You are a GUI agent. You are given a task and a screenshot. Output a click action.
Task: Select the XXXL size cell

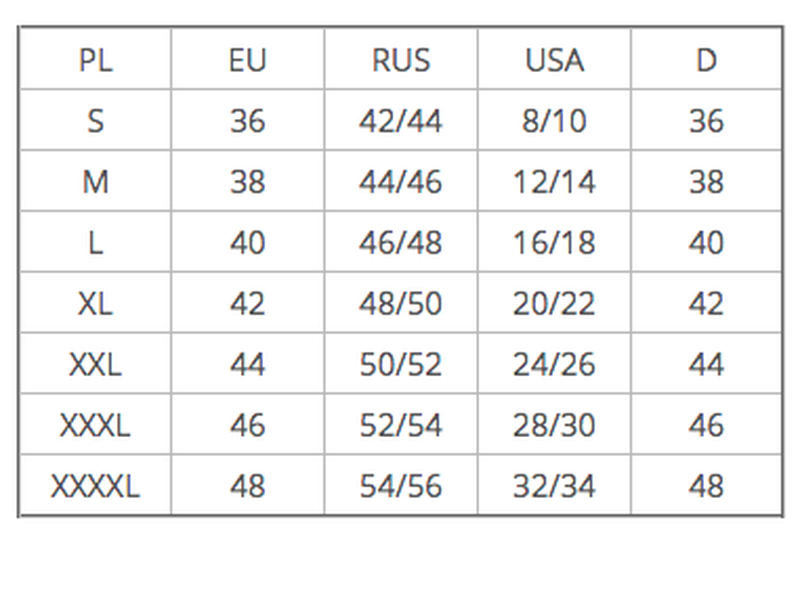pyautogui.click(x=95, y=424)
